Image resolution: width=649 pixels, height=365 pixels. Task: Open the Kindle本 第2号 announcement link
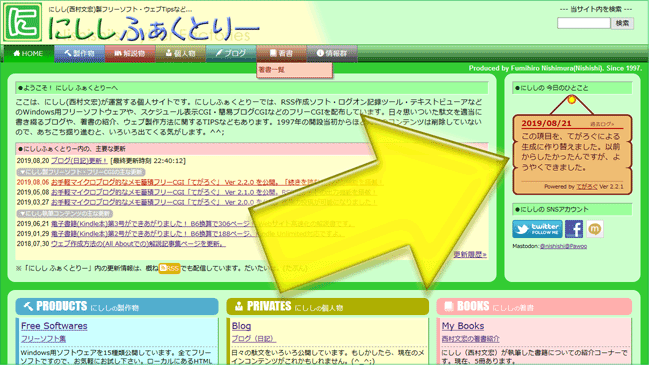[x=197, y=233]
